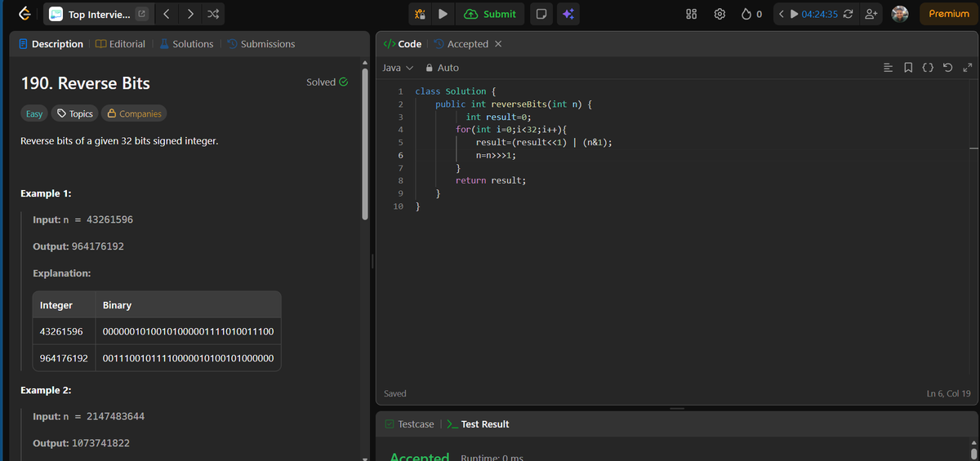Image resolution: width=980 pixels, height=461 pixels.
Task: Click the debug icon
Action: click(420, 14)
